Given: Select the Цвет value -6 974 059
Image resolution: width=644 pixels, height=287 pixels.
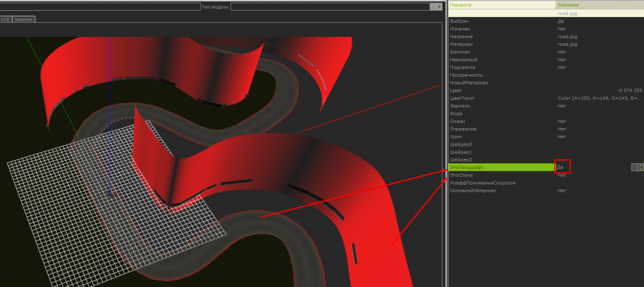Looking at the screenshot, I should click(629, 90).
